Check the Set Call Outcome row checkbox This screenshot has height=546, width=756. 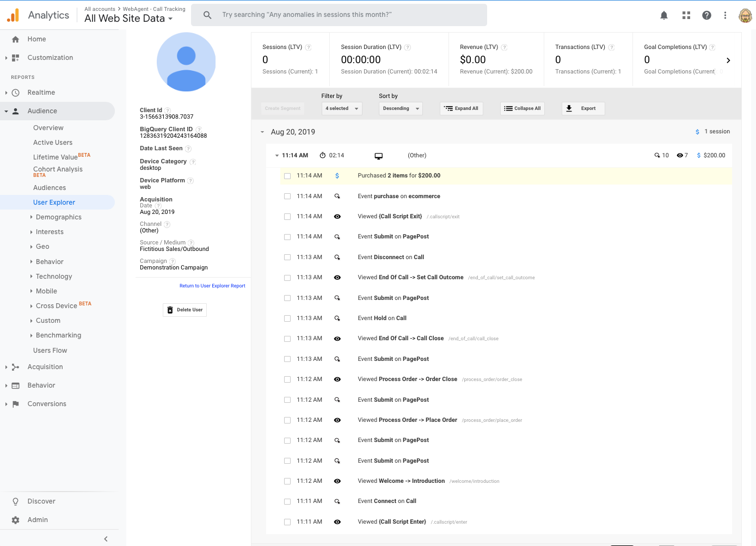(x=287, y=278)
